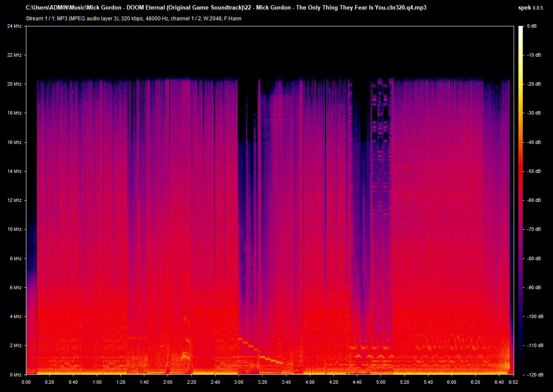The image size is (553, 392).
Task: Click the 24 kHz frequency axis label
Action: point(14,26)
